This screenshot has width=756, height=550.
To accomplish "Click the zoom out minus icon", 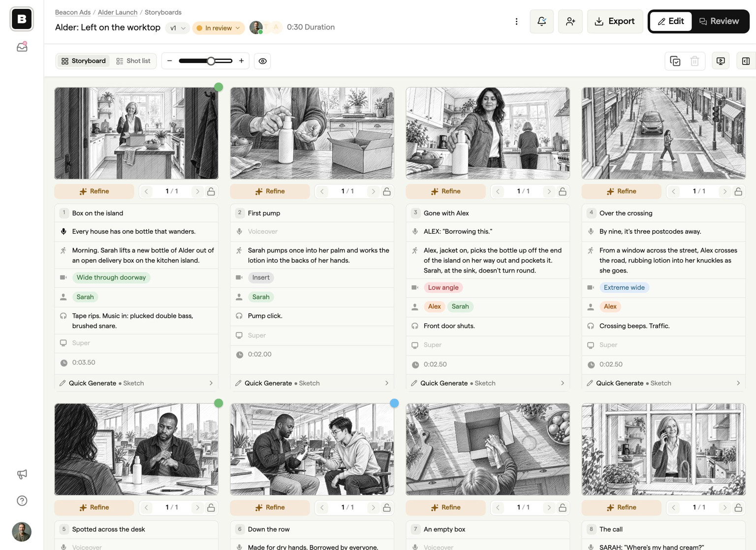I will click(170, 61).
